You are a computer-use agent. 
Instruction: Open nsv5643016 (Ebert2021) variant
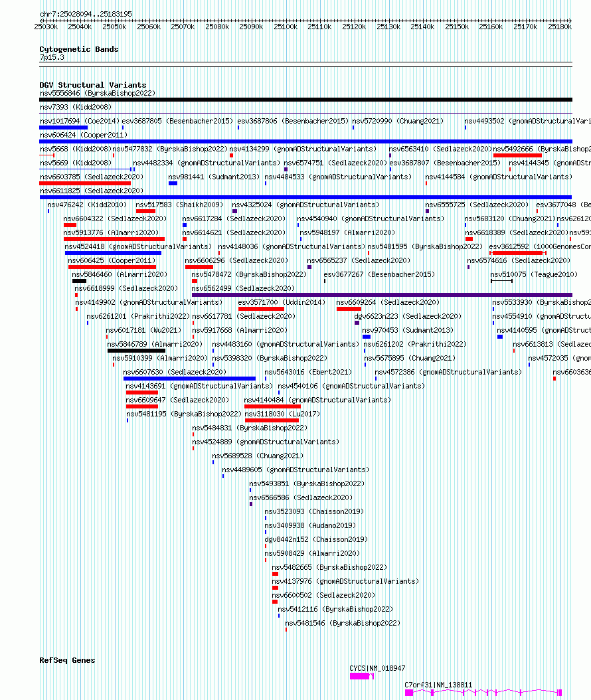pos(308,372)
